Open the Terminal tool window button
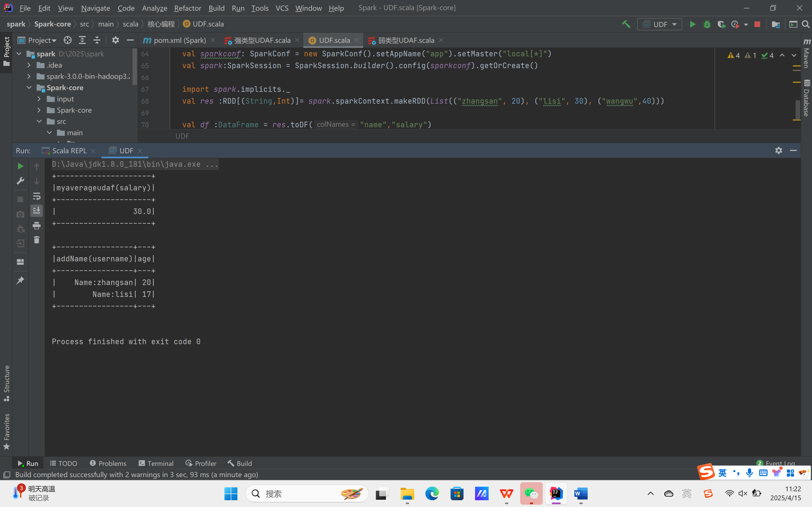Screen dimensions: 812x507 (156, 463)
